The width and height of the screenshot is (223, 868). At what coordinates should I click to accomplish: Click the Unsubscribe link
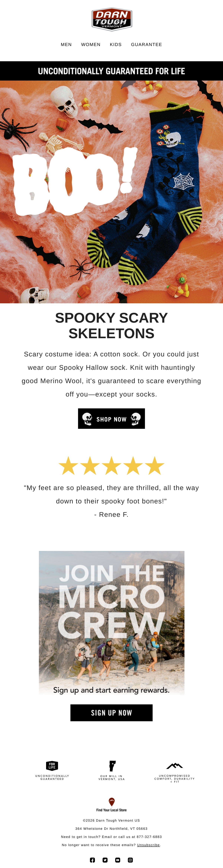click(148, 845)
